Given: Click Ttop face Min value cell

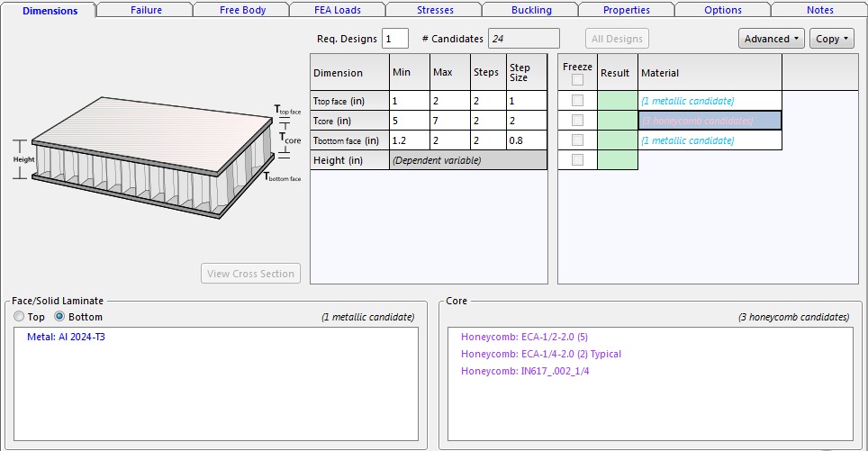Looking at the screenshot, I should point(410,101).
